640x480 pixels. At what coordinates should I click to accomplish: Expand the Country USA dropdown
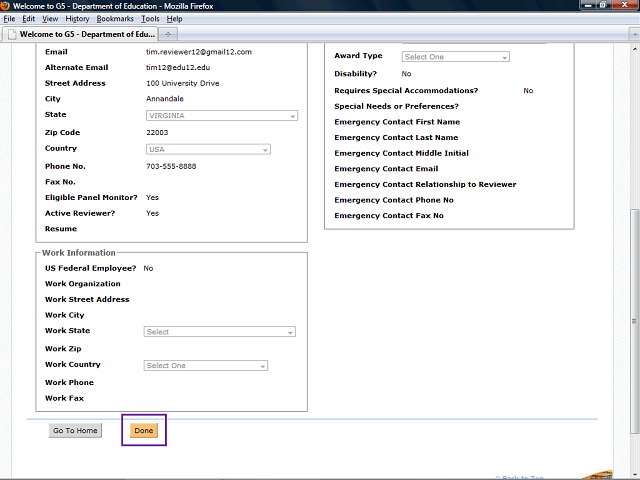tap(208, 149)
